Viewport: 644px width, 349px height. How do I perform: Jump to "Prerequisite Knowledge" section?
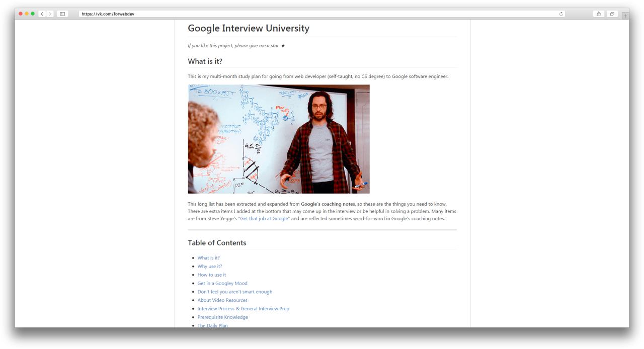222,317
